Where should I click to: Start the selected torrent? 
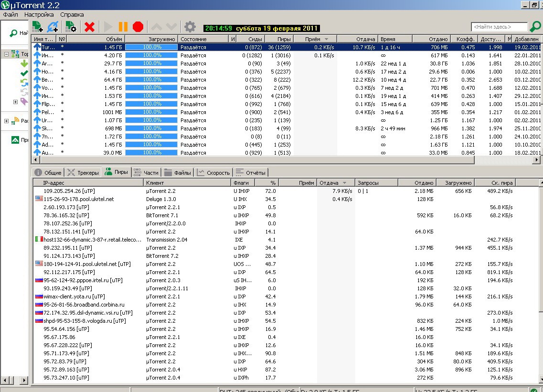[108, 27]
